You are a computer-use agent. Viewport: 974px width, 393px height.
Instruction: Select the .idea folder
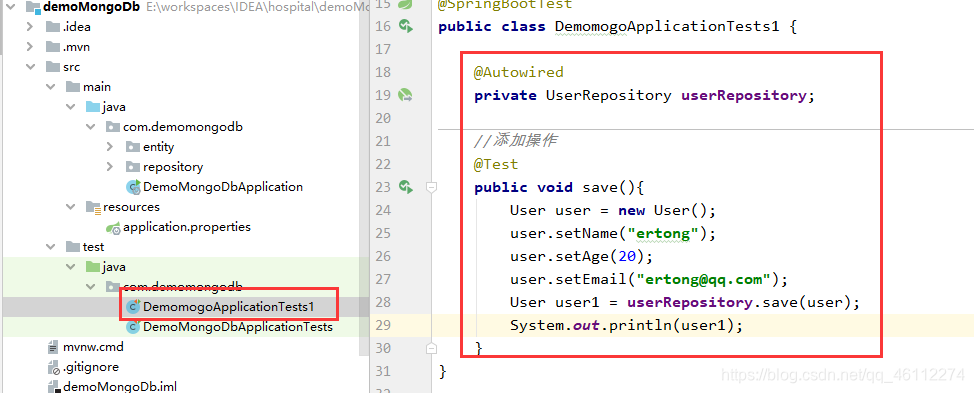click(77, 27)
